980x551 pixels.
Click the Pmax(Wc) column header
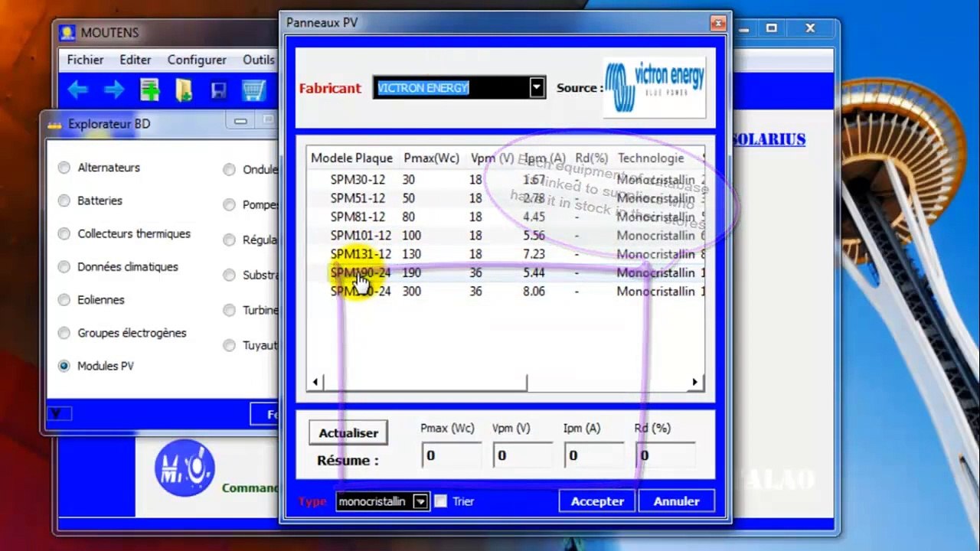(432, 158)
